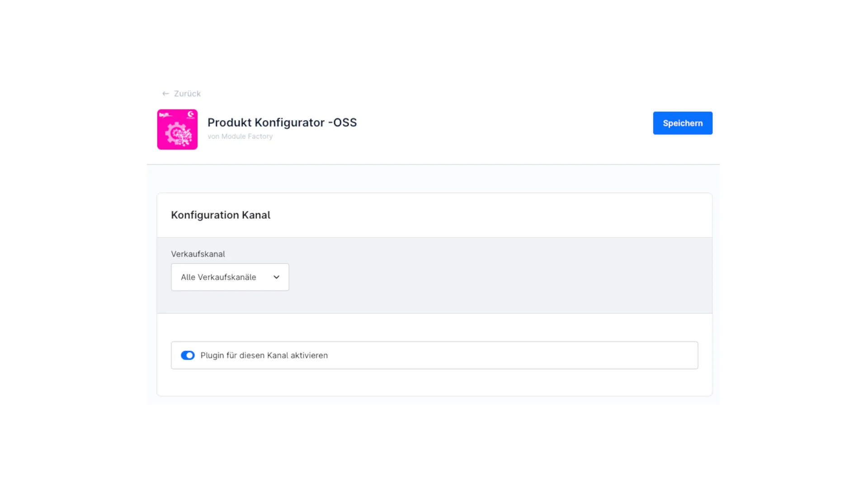Expand the Verkaufskanal selection list
The height and width of the screenshot is (488, 868).
point(230,277)
